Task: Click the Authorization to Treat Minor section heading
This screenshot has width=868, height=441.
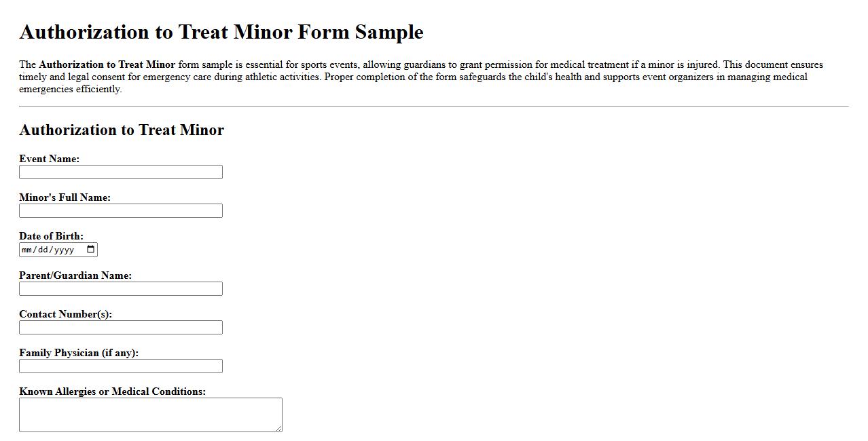Action: [x=122, y=130]
